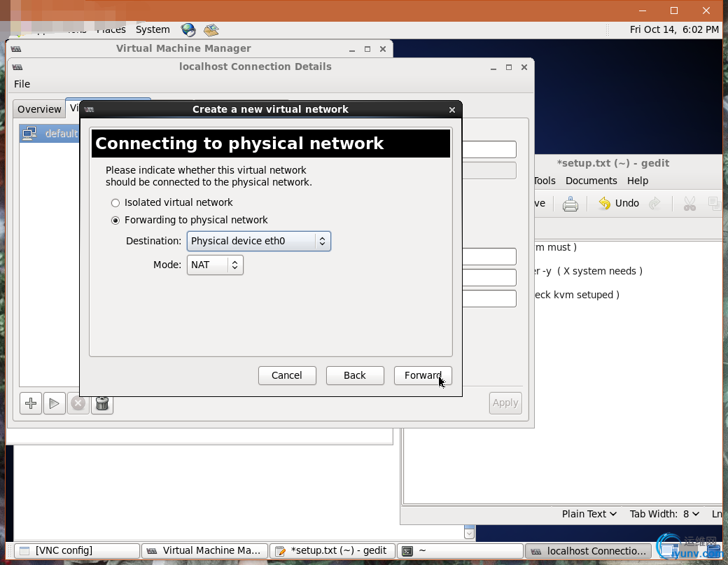This screenshot has width=728, height=565.
Task: Open the Mode NAT dropdown
Action: pos(215,265)
